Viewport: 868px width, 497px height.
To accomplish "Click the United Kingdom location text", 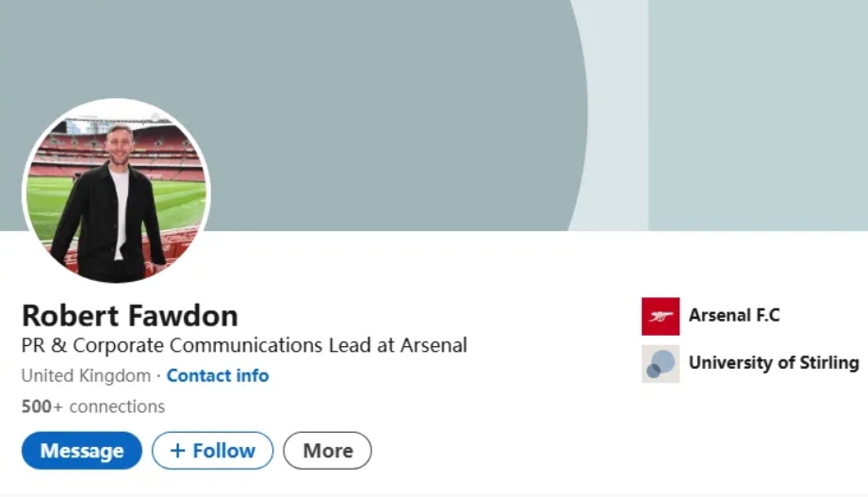I will [x=86, y=375].
